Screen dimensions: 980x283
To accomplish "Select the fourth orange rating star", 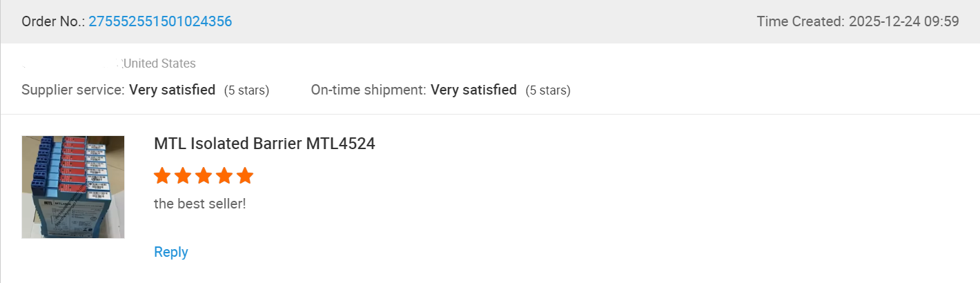I will (x=224, y=176).
